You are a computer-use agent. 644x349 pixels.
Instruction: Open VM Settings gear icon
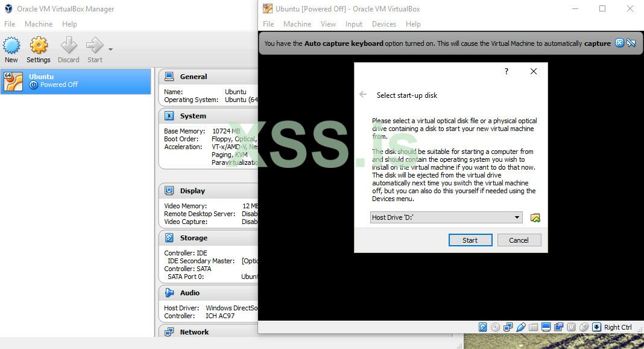pos(39,45)
